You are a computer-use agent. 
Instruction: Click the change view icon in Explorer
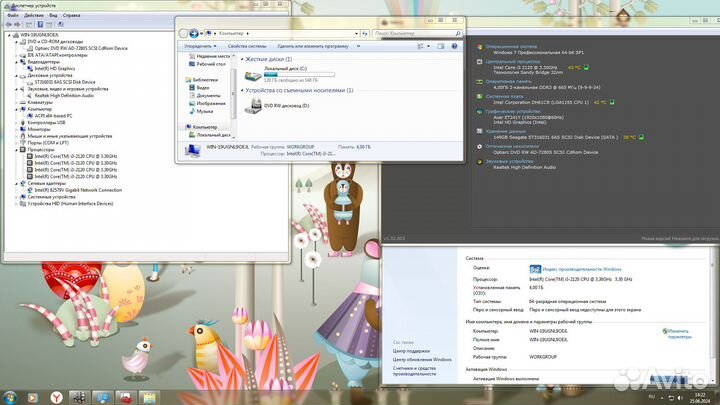coord(421,46)
